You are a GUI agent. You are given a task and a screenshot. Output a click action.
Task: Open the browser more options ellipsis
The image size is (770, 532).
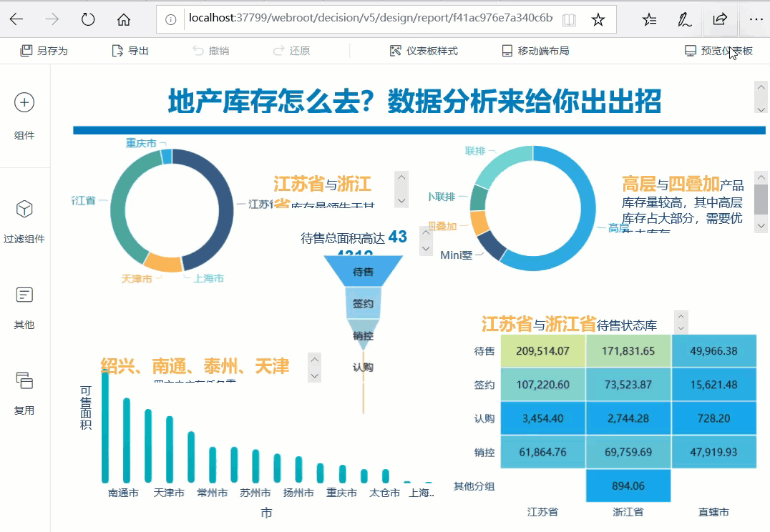(756, 19)
